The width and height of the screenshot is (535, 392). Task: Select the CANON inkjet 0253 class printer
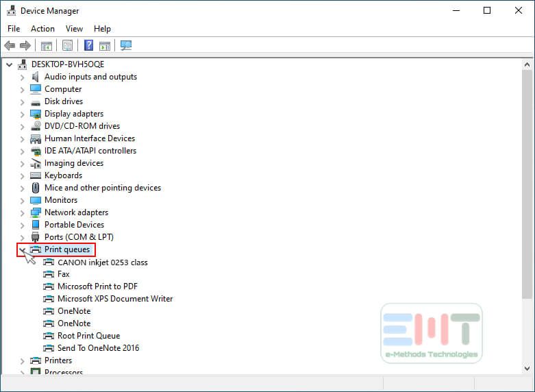click(x=102, y=262)
